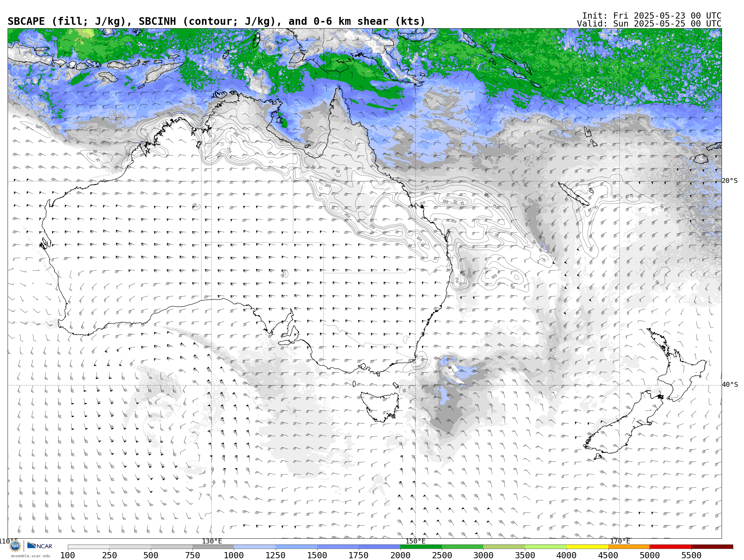Click the 5500 color bar label
The width and height of the screenshot is (744, 560).
tap(691, 556)
